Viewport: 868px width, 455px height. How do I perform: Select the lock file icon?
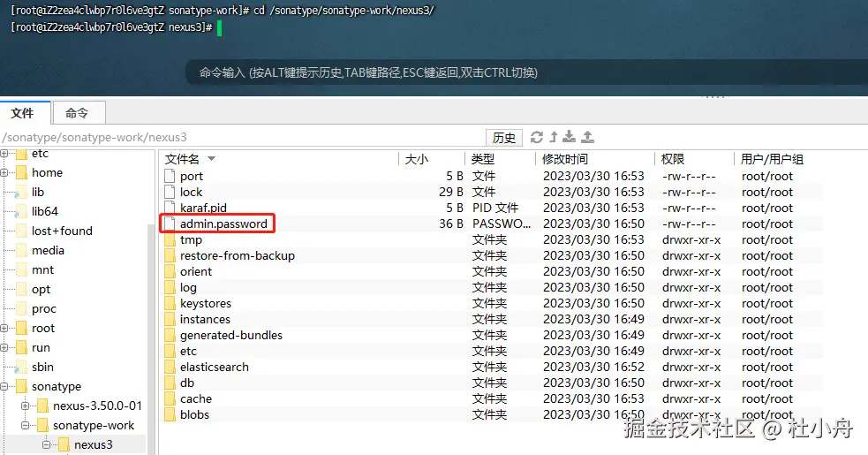(170, 192)
